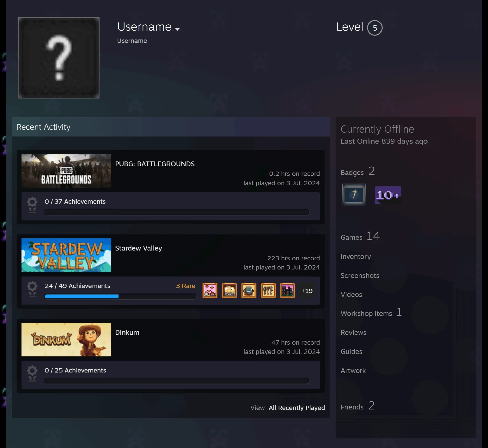Open the 3 Rare achievements label

coord(186,286)
